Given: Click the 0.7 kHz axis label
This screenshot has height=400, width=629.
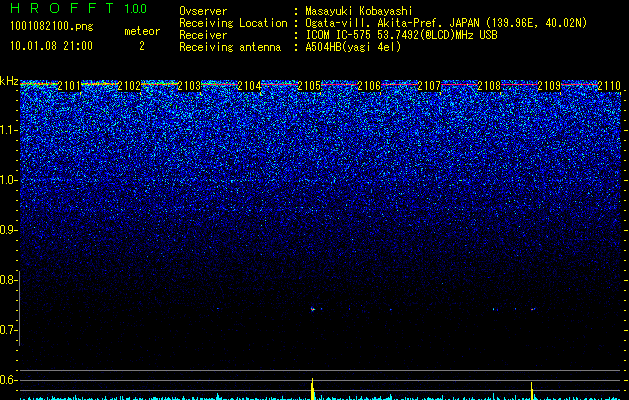Looking at the screenshot, I should (9, 330).
